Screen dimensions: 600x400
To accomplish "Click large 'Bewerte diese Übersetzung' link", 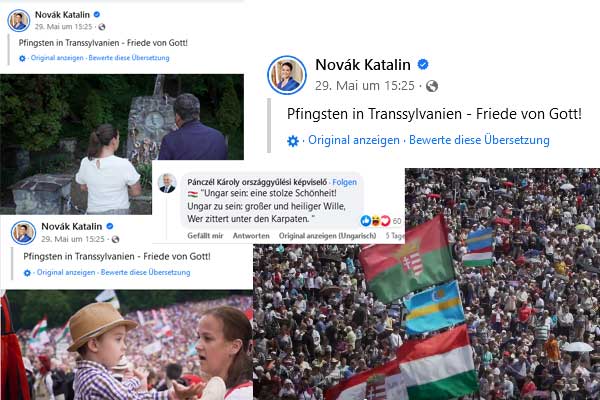I will [479, 140].
